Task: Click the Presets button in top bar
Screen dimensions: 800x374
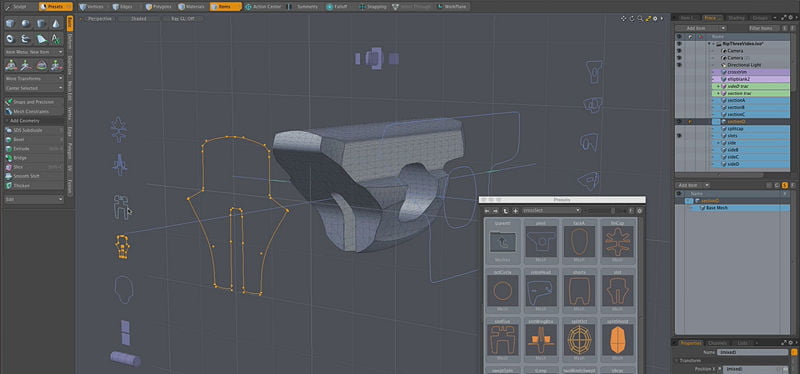Action: pos(56,7)
